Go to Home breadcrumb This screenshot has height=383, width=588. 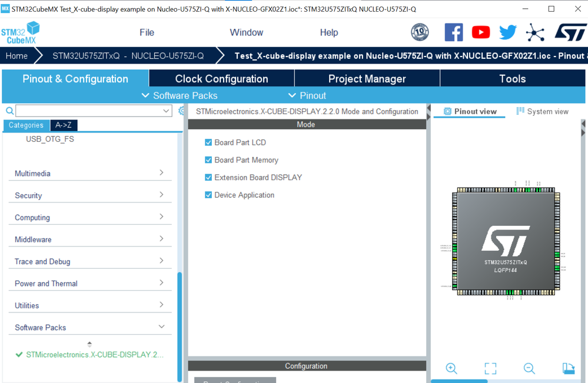click(16, 56)
